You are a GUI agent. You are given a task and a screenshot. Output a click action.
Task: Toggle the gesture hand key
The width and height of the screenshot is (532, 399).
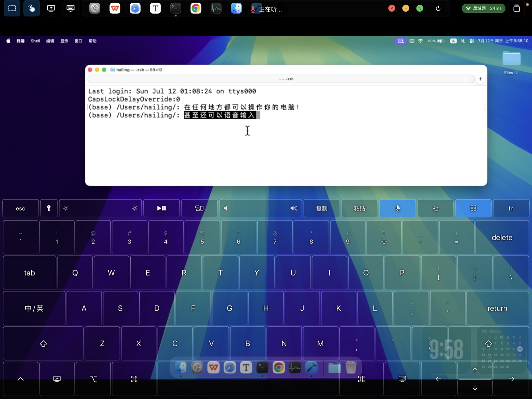(436, 208)
